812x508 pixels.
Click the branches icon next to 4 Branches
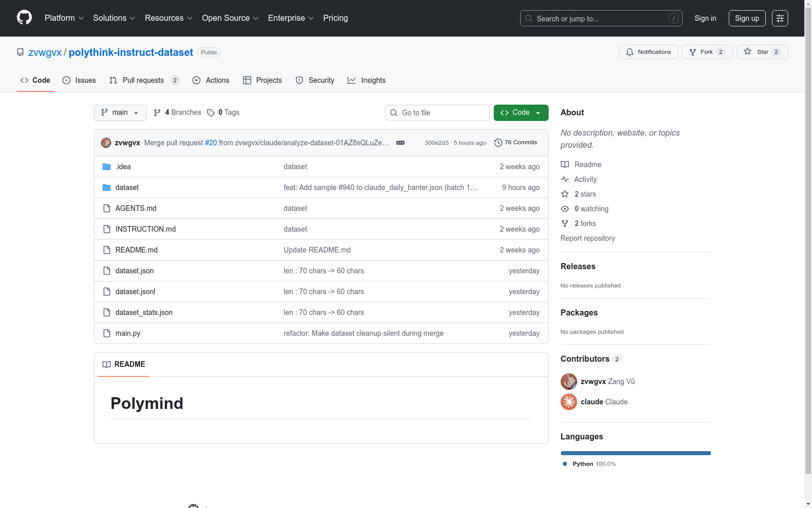tap(157, 113)
